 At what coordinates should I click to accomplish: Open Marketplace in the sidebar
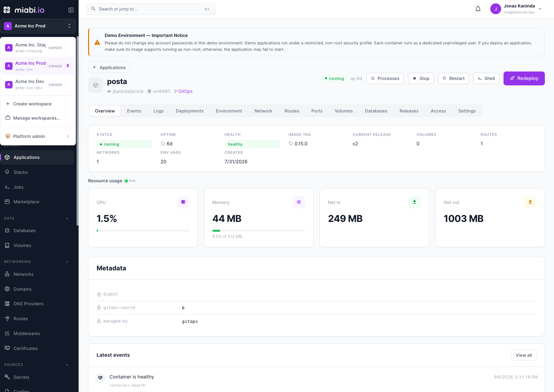(37, 202)
